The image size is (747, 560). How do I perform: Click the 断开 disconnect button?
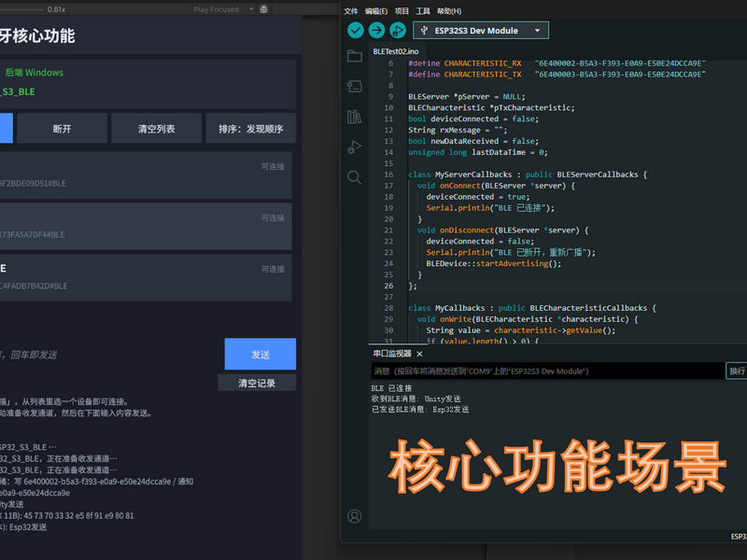[62, 129]
